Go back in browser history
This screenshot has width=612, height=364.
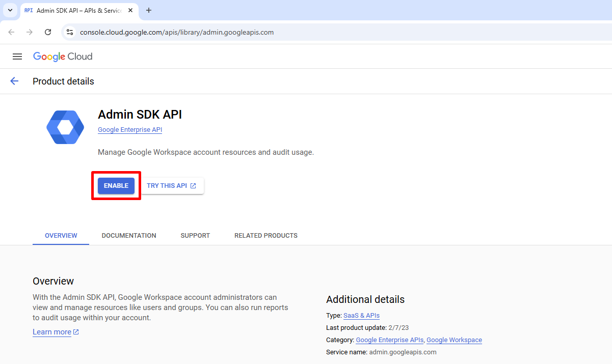point(11,32)
